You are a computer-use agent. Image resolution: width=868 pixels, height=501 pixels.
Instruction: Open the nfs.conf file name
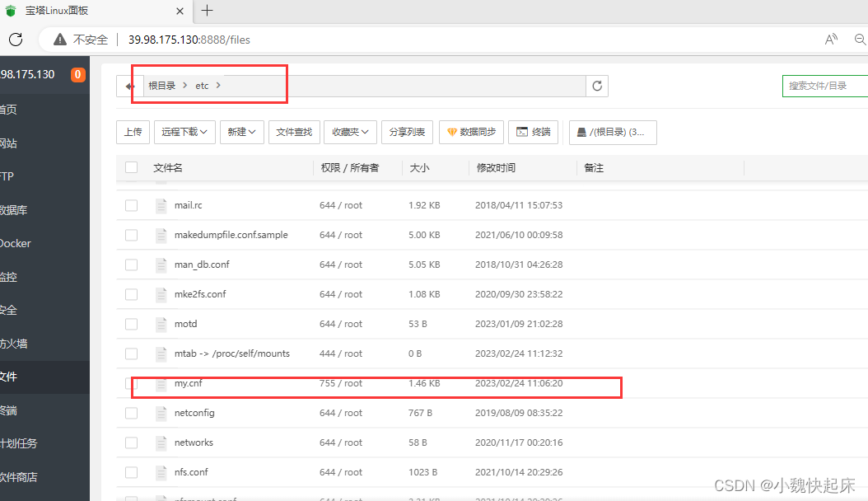coord(191,472)
